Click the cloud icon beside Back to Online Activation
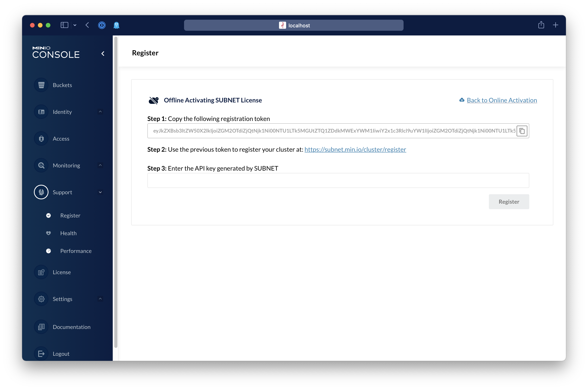This screenshot has width=588, height=390. [x=462, y=100]
